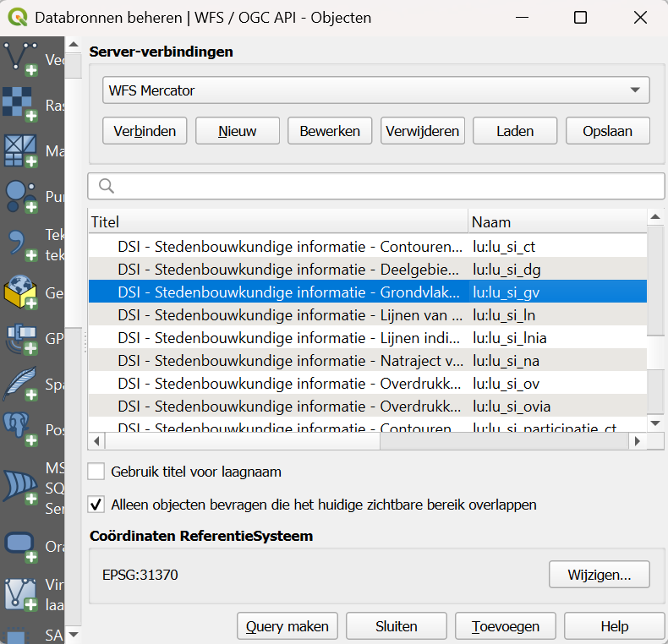Open the Virtual layer source icon
The width and height of the screenshot is (668, 644).
coord(20,595)
